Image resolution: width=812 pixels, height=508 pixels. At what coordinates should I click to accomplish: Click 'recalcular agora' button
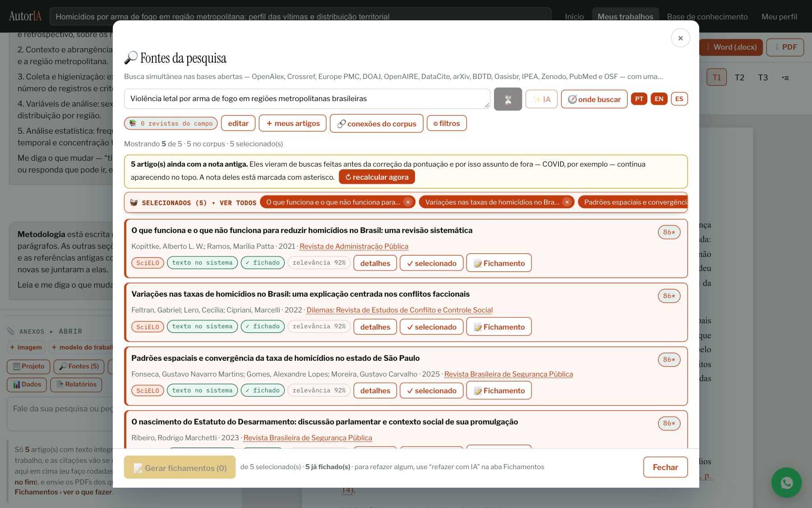coord(377,177)
